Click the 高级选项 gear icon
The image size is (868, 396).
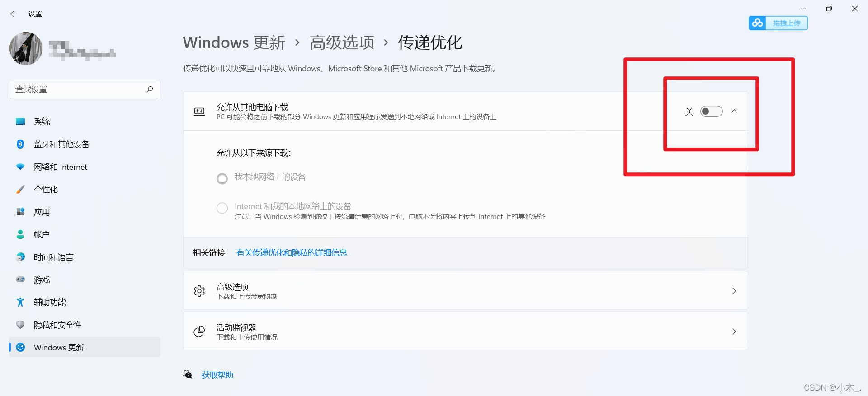point(199,291)
